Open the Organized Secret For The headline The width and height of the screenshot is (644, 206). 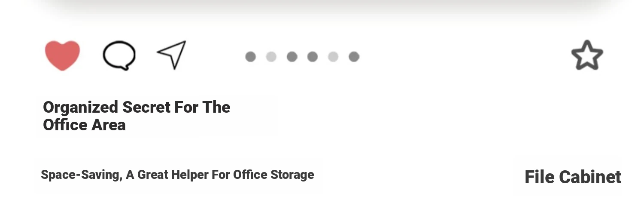pos(137,108)
